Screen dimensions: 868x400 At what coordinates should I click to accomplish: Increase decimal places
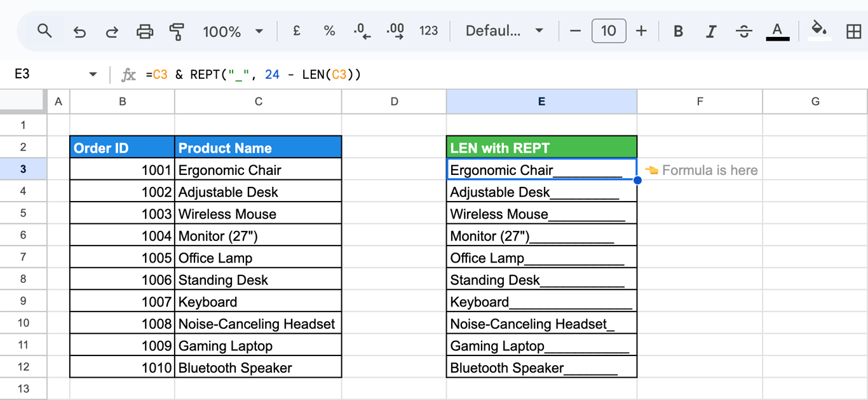pos(395,31)
